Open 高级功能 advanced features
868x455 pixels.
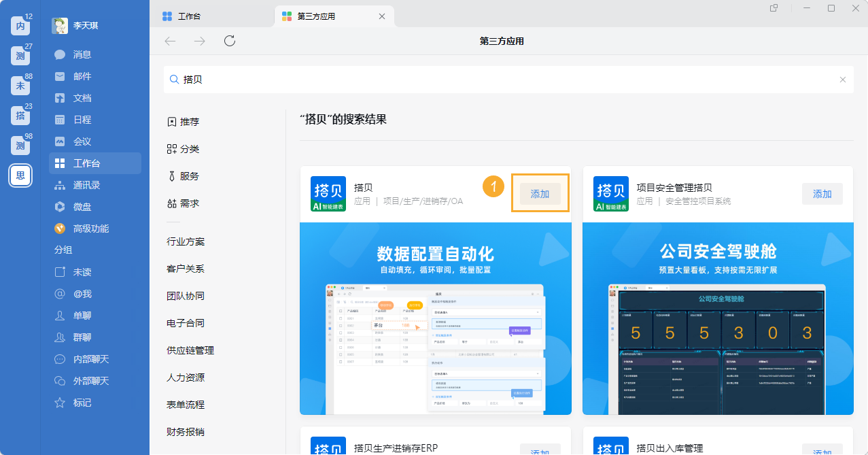tap(88, 228)
